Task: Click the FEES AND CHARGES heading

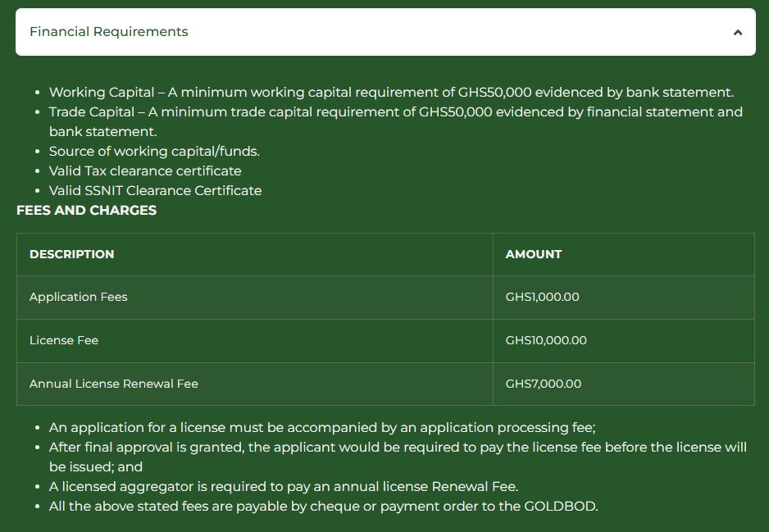Action: click(x=87, y=211)
